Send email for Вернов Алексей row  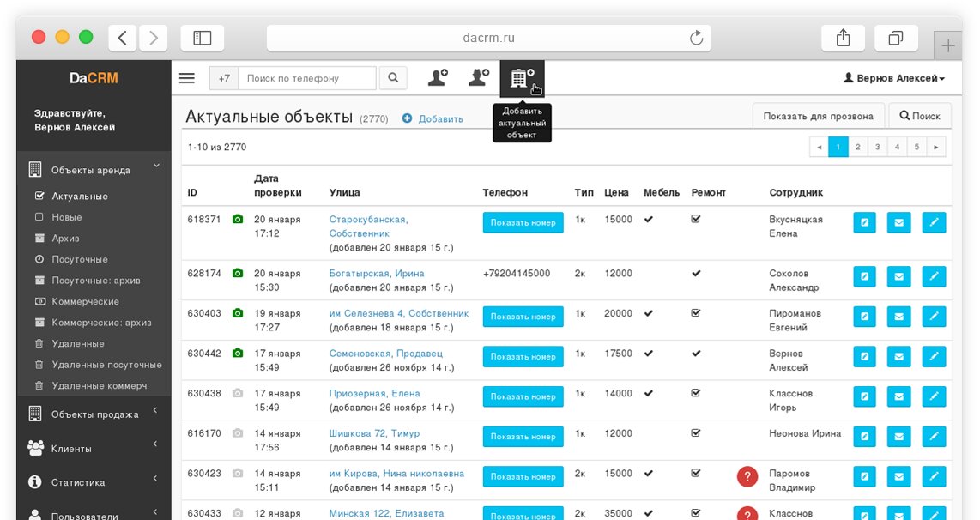898,356
